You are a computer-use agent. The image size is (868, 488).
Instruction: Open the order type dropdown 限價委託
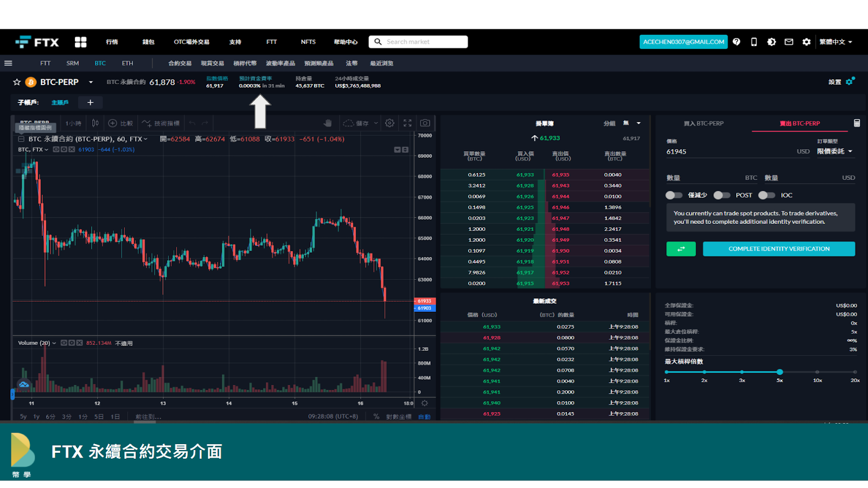[835, 151]
